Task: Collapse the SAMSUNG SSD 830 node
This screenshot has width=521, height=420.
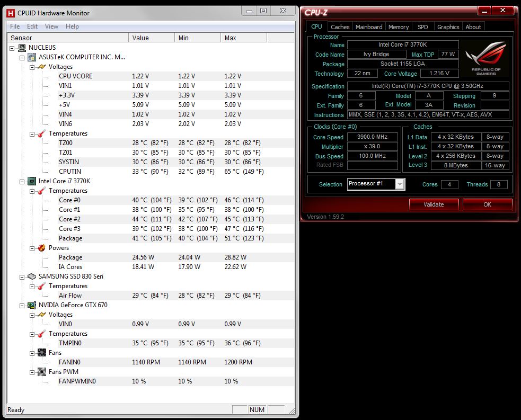Action: [x=22, y=277]
